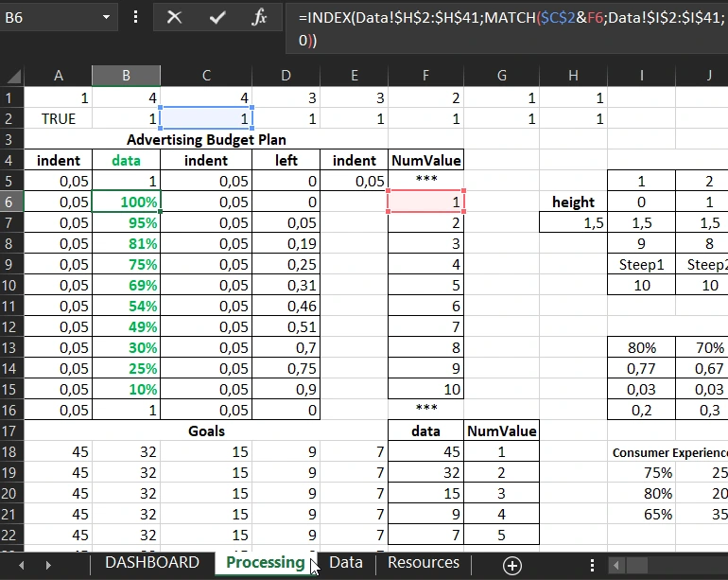The width and height of the screenshot is (728, 580).
Task: Select cell showing 10%
Action: point(127,389)
